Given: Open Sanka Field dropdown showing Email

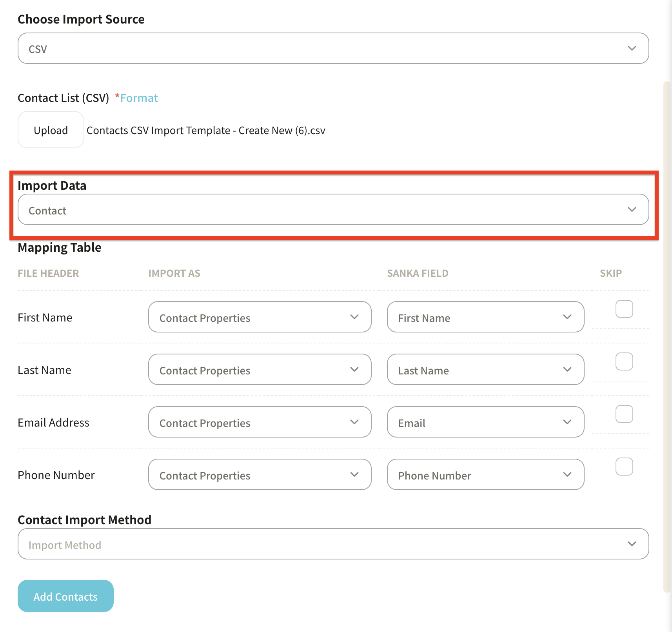Looking at the screenshot, I should click(485, 422).
